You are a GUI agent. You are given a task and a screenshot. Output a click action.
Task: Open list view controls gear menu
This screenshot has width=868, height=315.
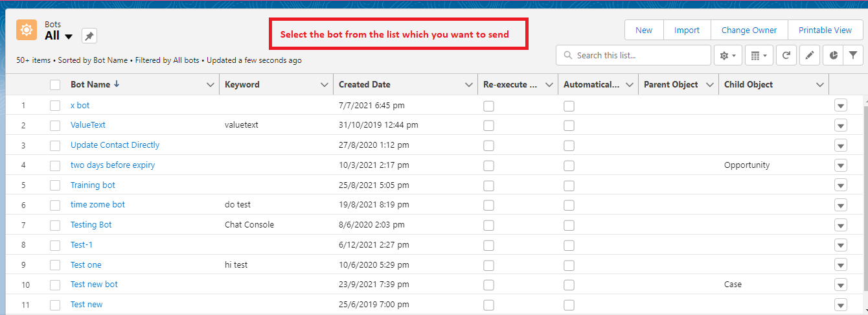pos(727,56)
